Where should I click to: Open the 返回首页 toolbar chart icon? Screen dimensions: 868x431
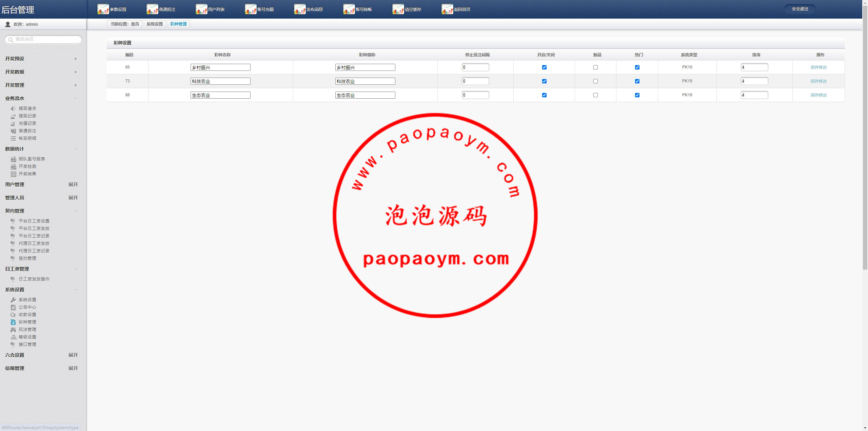pos(447,9)
